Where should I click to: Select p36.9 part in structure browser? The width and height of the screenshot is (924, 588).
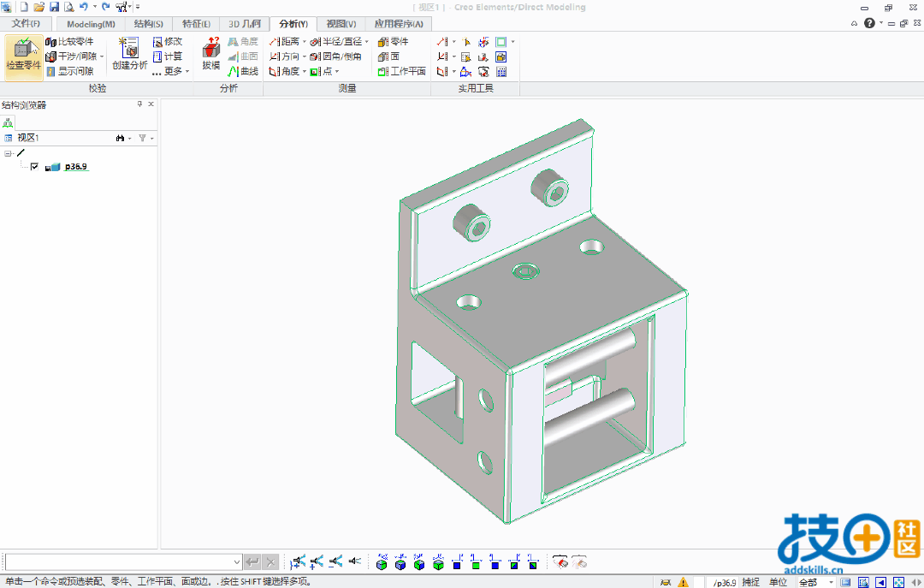click(76, 167)
